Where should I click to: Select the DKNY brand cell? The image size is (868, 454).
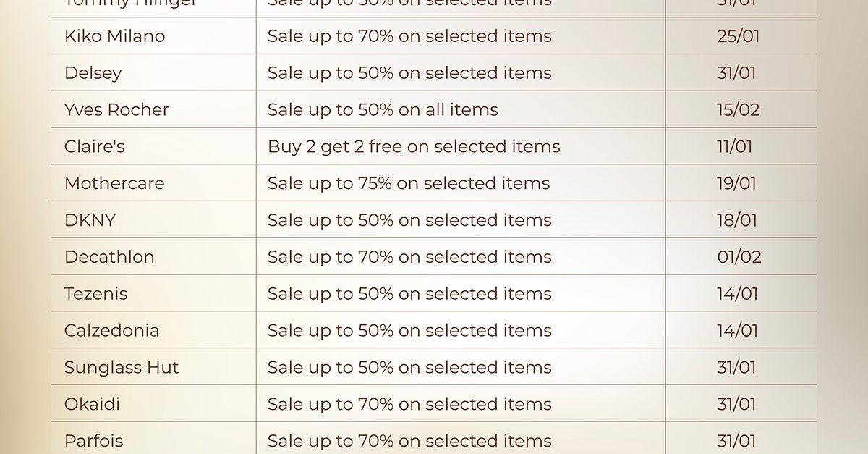(x=90, y=220)
